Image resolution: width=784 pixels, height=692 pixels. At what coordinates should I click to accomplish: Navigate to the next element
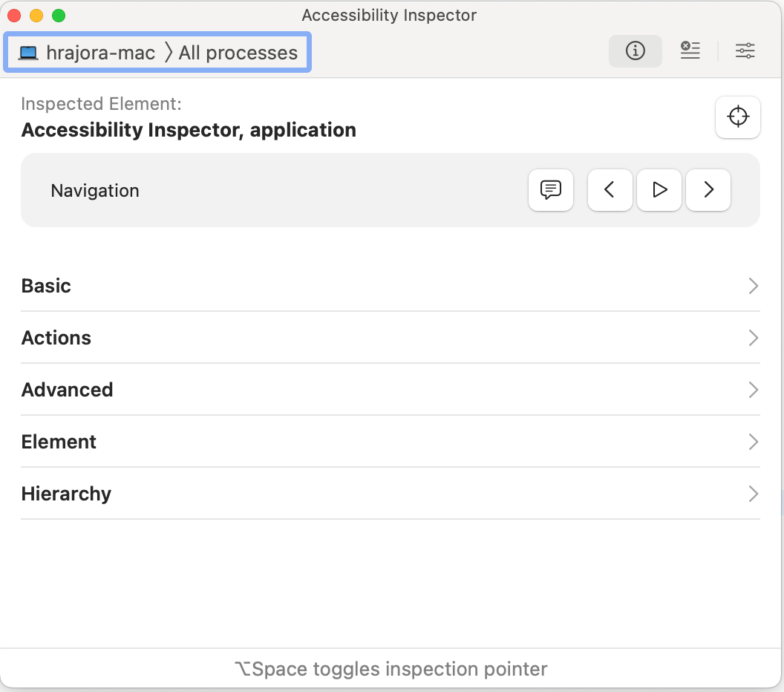[x=708, y=190]
